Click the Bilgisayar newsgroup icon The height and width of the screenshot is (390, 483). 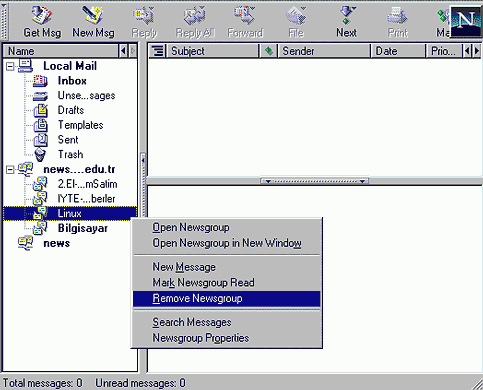click(x=40, y=228)
